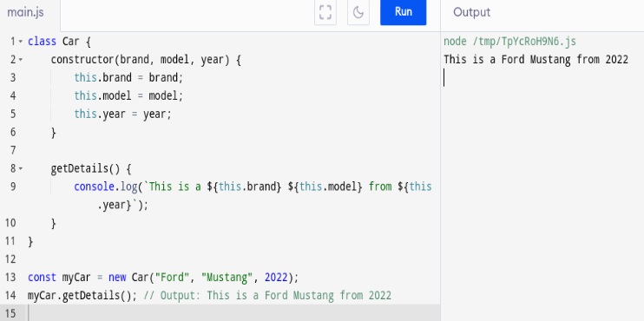644x321 pixels.
Task: Click the "Mustang" string literal on line 13
Action: [x=227, y=278]
